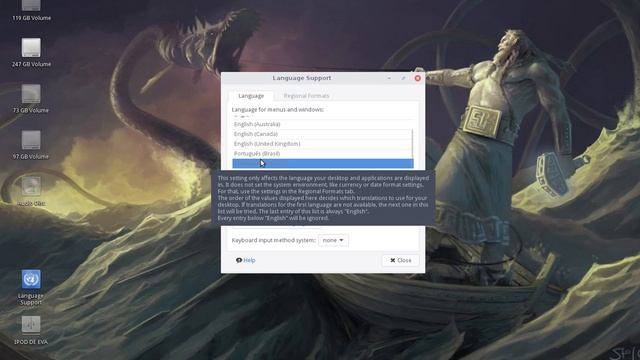Open Keyboard input method system dropdown

(x=333, y=240)
